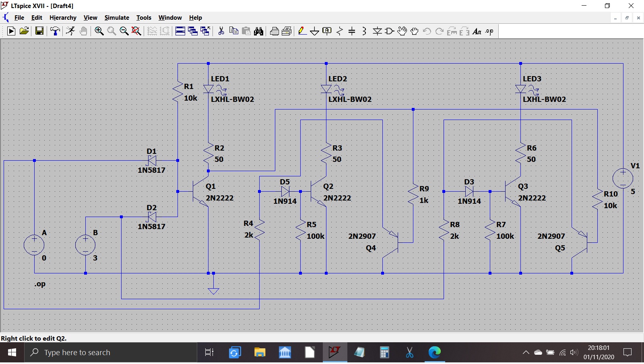Open the Control Panel hammer icon

coord(55,31)
